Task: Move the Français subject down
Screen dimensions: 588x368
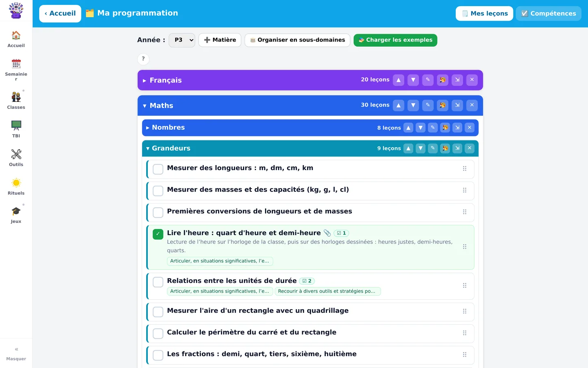Action: (413, 80)
